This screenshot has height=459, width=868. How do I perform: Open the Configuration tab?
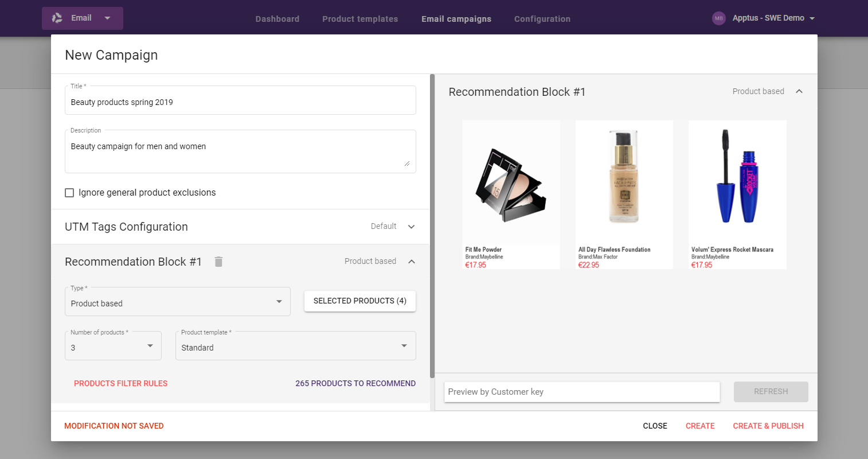pos(542,19)
